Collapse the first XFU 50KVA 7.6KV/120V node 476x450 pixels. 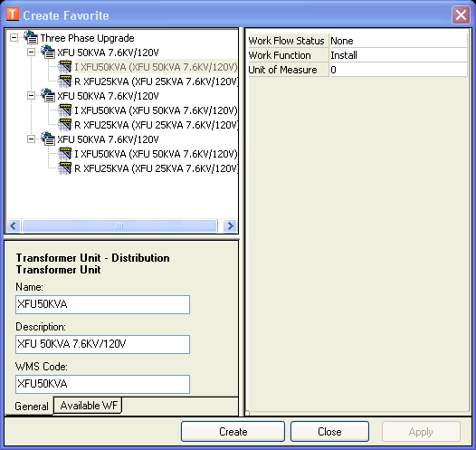(x=31, y=53)
